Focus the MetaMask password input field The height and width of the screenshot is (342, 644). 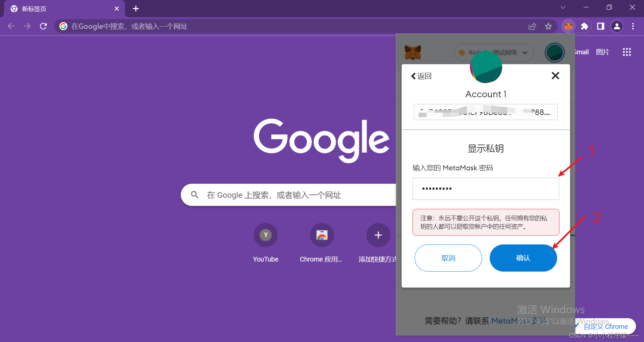coord(486,189)
